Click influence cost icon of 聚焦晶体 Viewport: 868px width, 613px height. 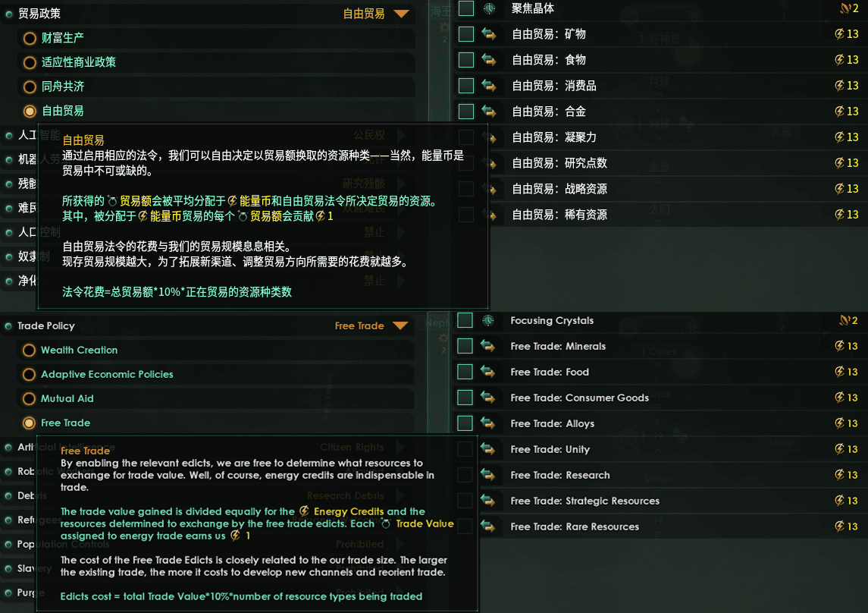pos(845,8)
